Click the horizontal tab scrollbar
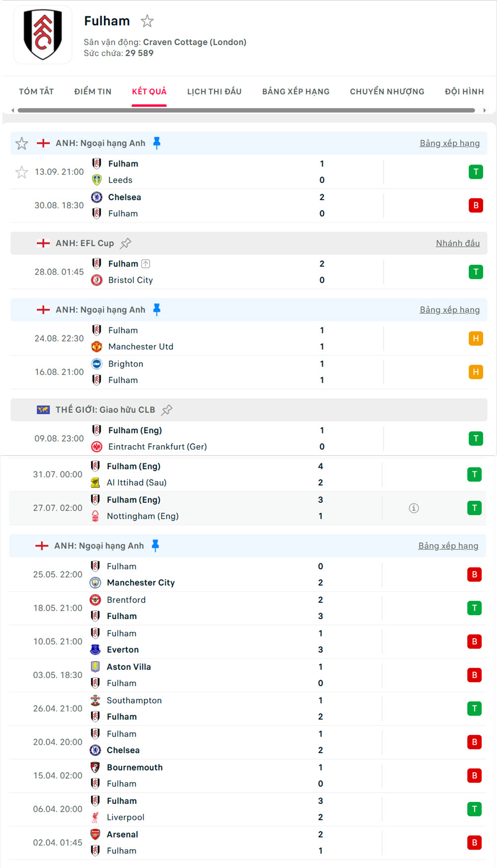This screenshot has height=868, width=497. pos(246,110)
